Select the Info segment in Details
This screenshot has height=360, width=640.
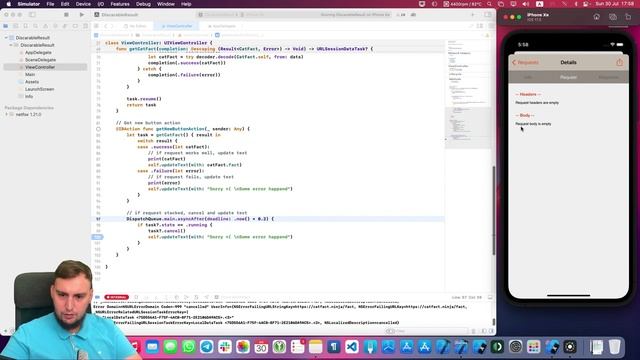pyautogui.click(x=528, y=77)
